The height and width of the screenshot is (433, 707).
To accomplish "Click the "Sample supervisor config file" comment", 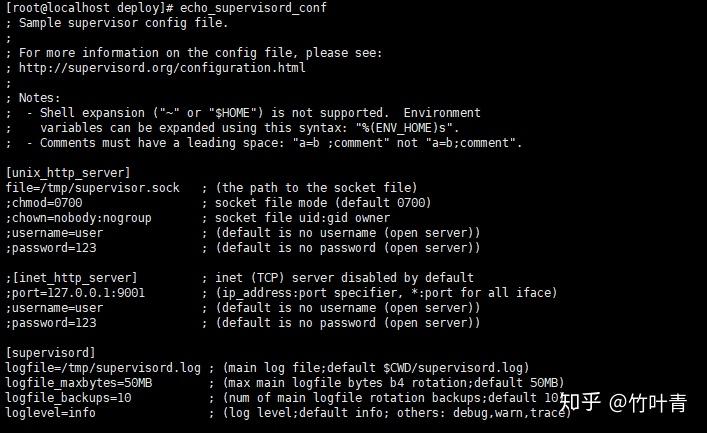I will (124, 23).
